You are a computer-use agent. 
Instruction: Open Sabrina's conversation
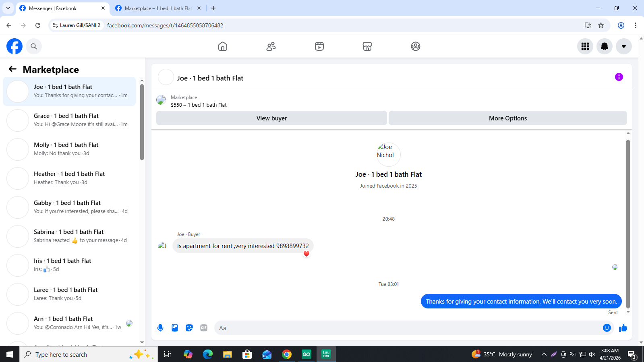coord(69,236)
